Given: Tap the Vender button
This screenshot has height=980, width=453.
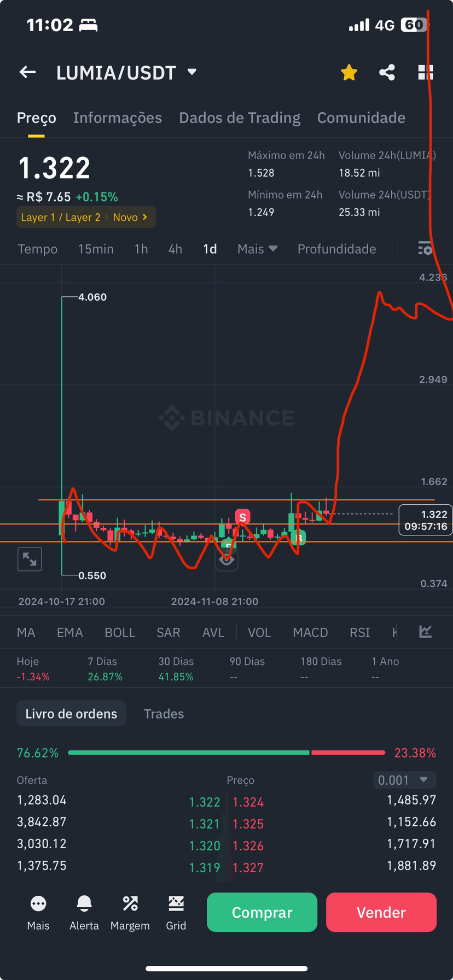Looking at the screenshot, I should coord(381,912).
